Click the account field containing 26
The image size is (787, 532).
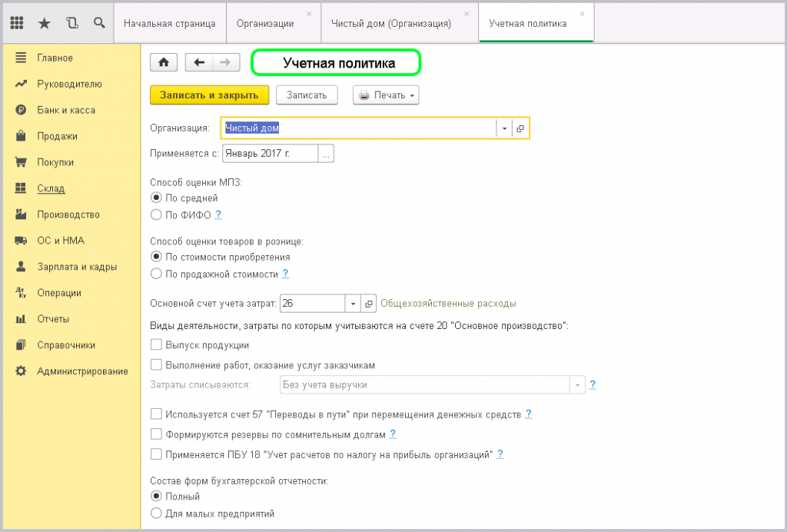tap(312, 304)
